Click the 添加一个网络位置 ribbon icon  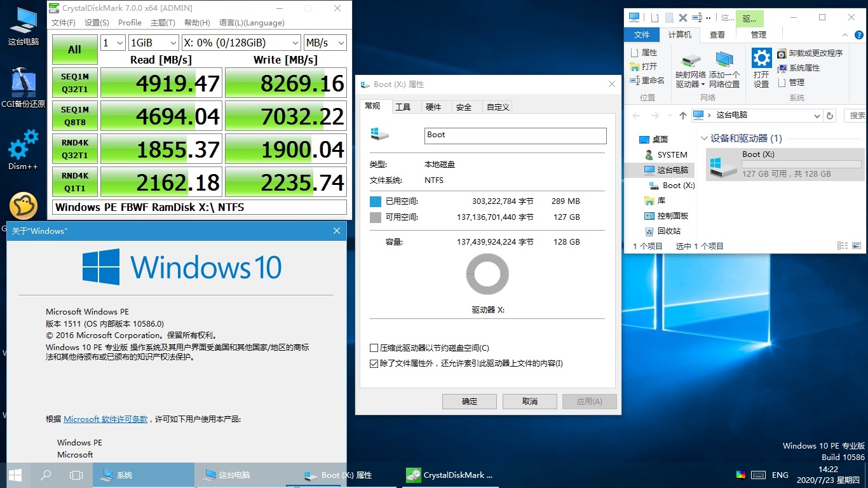point(724,70)
